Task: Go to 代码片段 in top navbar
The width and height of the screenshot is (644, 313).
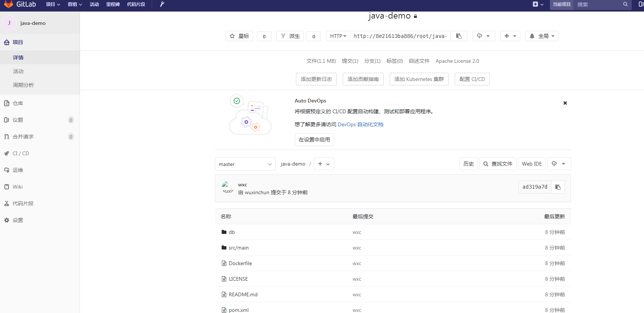Action: pos(136,4)
